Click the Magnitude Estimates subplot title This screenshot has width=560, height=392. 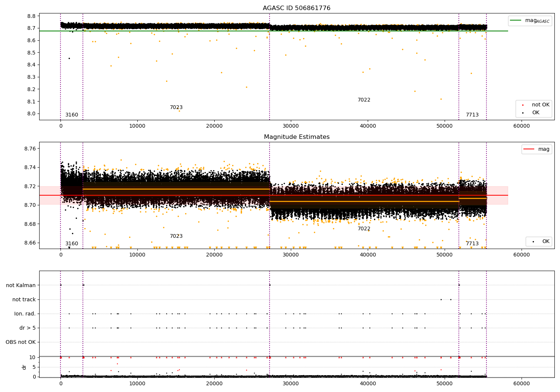297,137
